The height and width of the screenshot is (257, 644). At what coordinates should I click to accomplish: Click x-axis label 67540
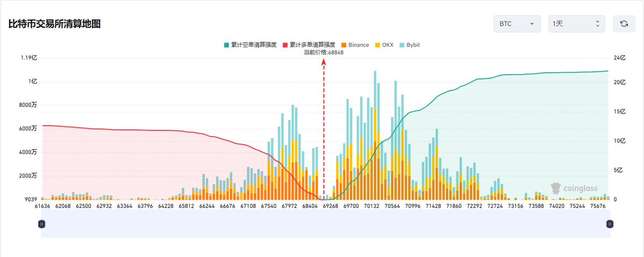coord(269,205)
